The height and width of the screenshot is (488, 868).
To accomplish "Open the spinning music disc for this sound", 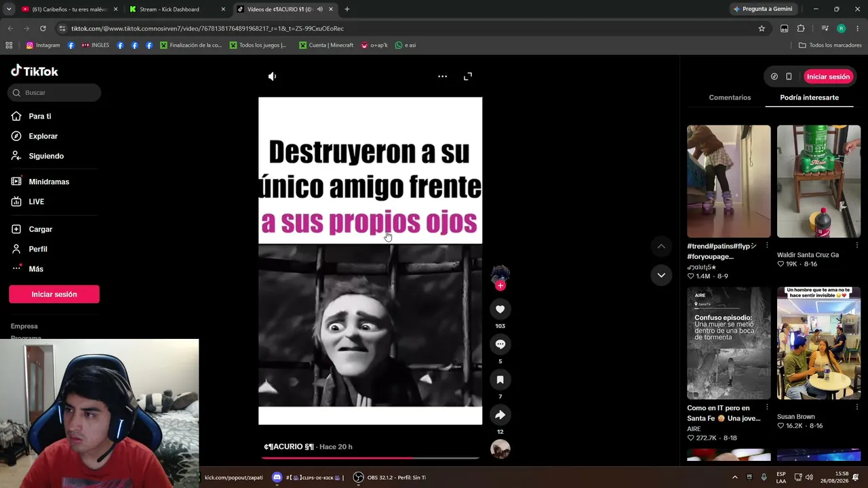I will [x=500, y=449].
